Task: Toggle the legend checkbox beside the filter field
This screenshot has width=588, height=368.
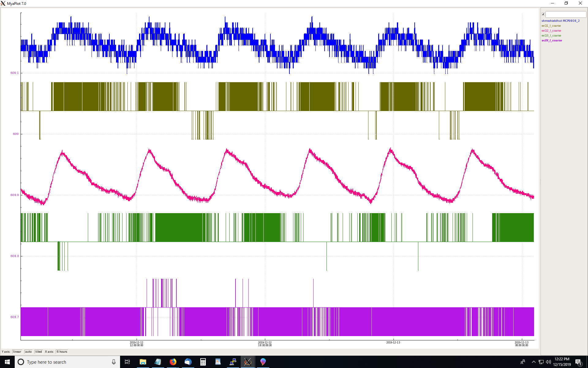Action: [x=543, y=14]
